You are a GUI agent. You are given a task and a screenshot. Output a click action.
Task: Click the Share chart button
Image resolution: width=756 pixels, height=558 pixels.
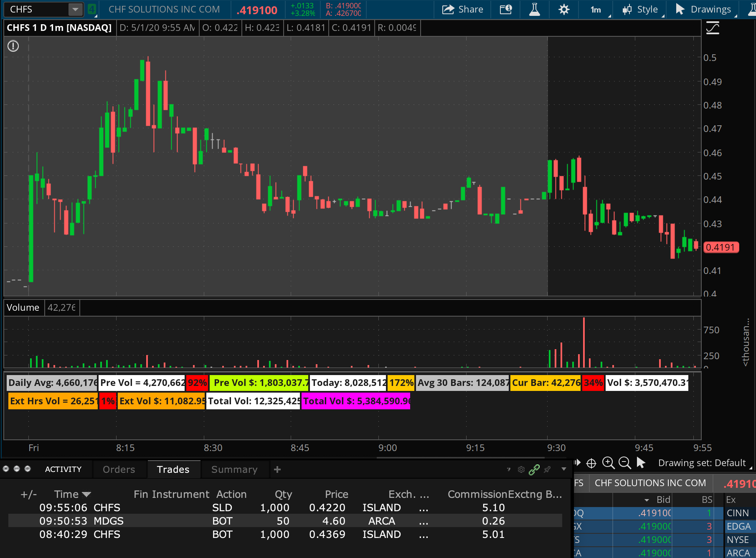point(463,9)
